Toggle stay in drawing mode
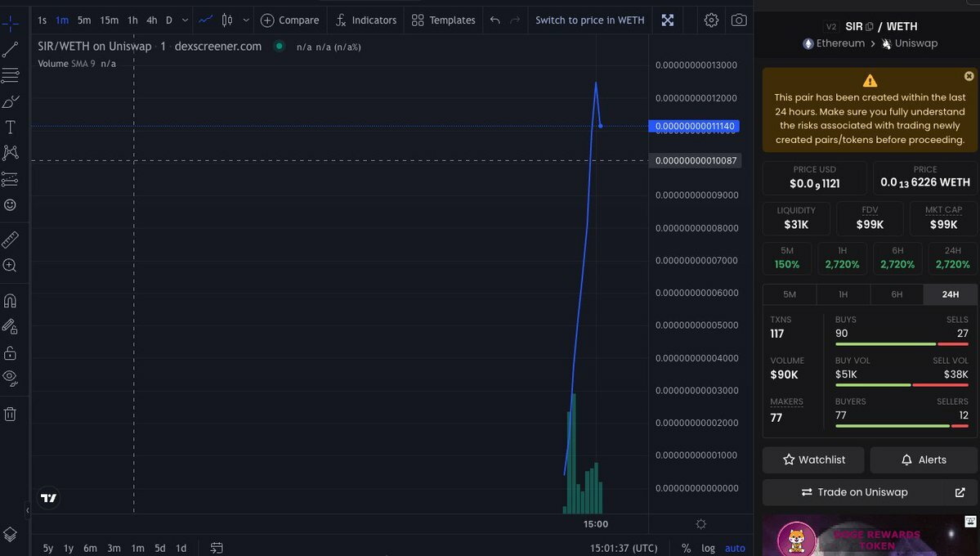This screenshot has height=556, width=980. (x=10, y=326)
